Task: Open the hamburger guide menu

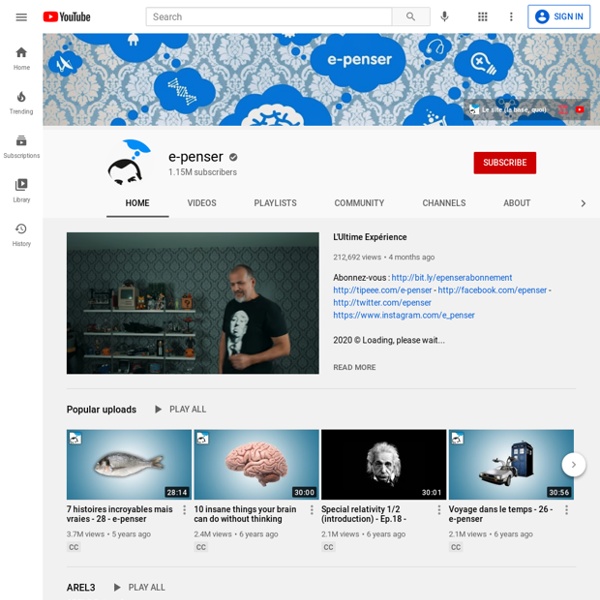Action: [21, 17]
